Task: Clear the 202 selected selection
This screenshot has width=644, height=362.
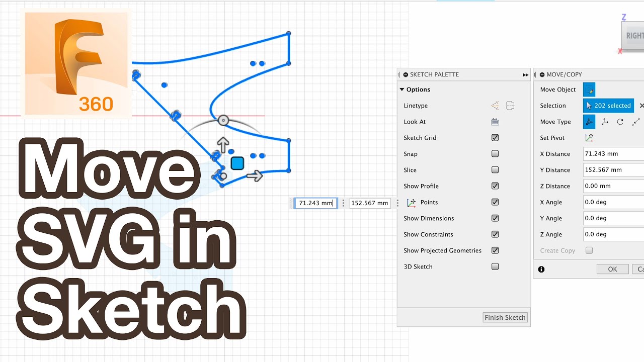Action: [x=641, y=106]
